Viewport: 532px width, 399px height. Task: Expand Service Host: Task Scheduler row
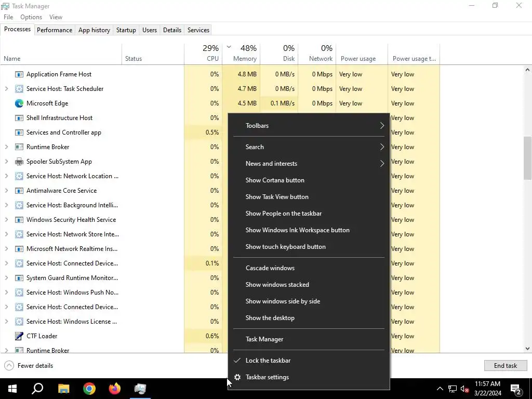point(6,89)
